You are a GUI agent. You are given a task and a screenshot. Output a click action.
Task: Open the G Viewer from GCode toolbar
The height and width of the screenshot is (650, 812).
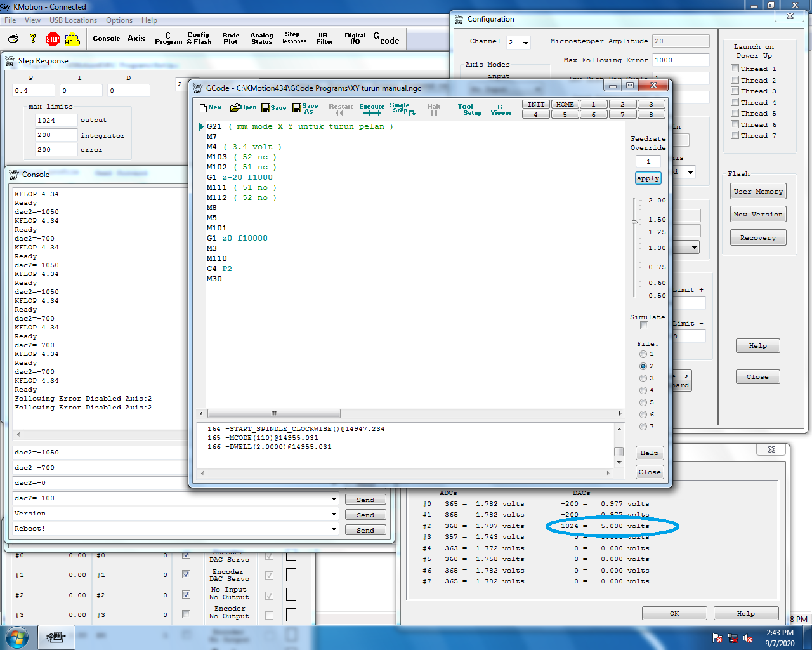click(x=501, y=109)
